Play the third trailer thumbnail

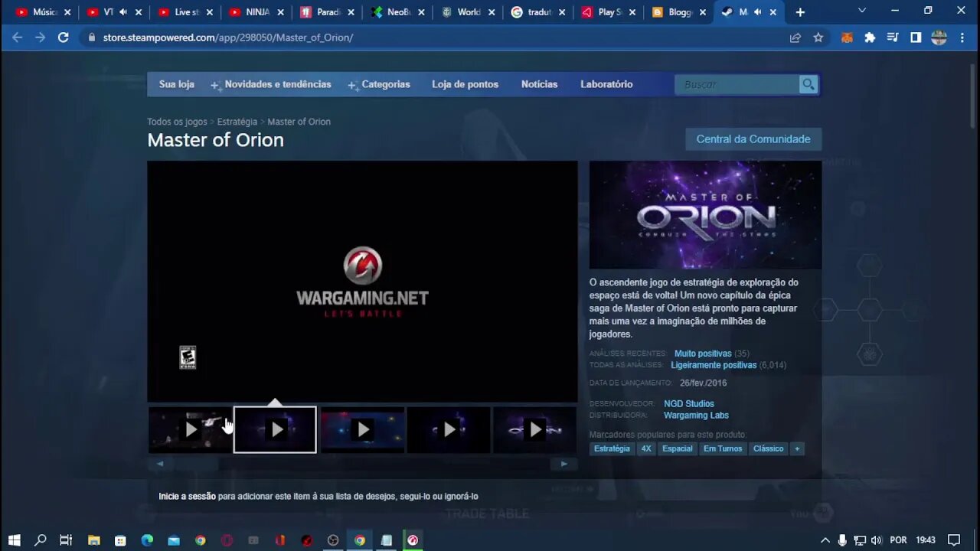[x=363, y=430]
